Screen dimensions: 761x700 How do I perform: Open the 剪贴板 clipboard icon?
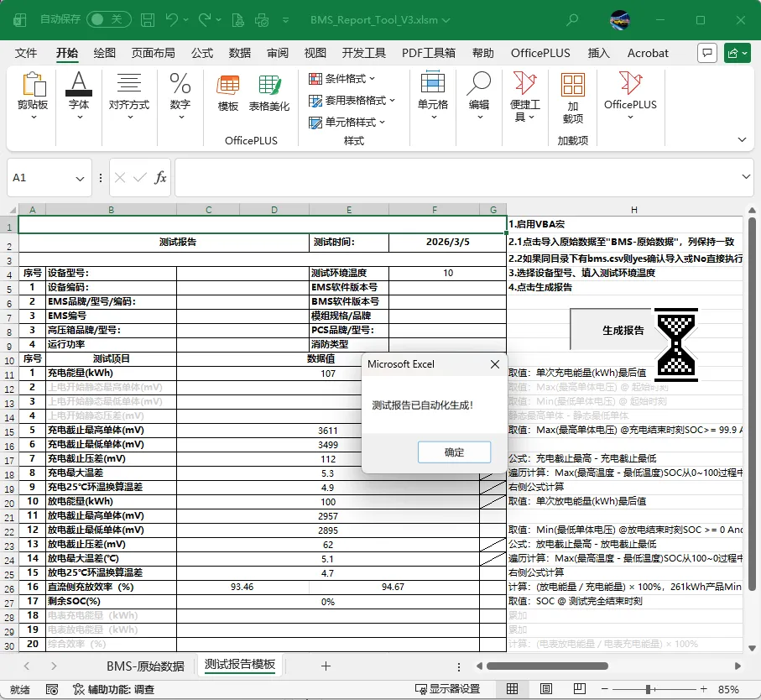click(x=34, y=85)
